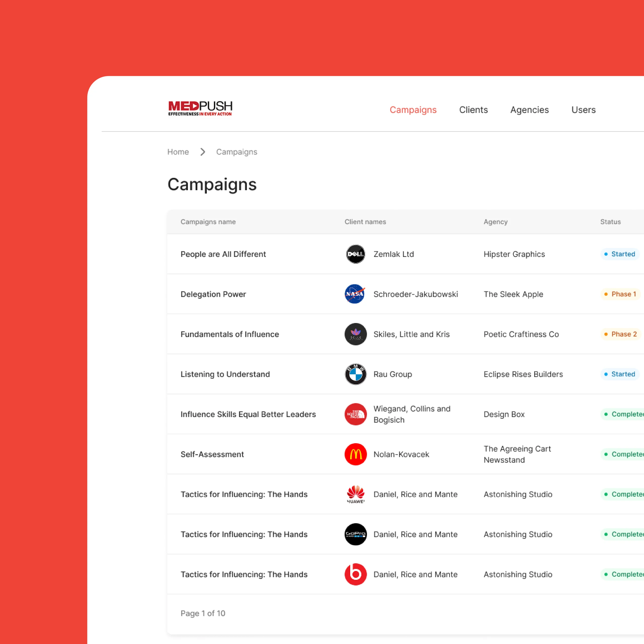This screenshot has height=644, width=644.
Task: Go to the Agencies tab
Action: pyautogui.click(x=529, y=110)
